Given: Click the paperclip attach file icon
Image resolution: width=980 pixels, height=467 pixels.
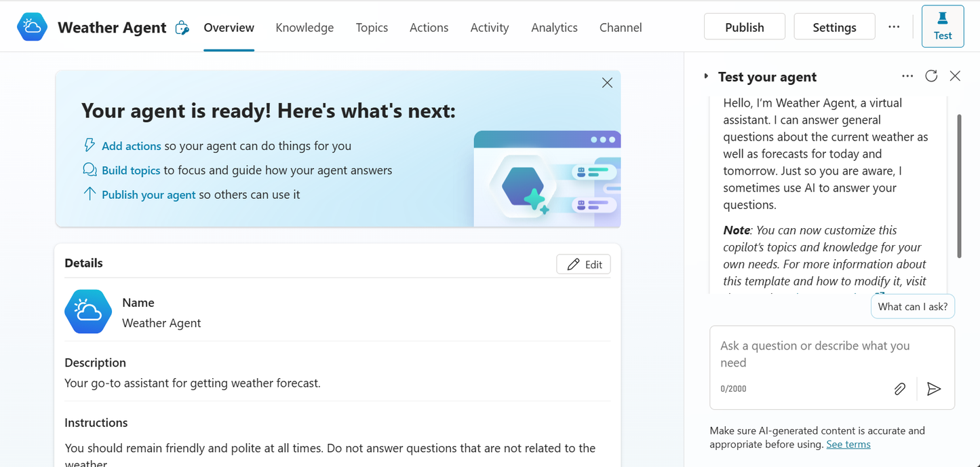Looking at the screenshot, I should coord(899,389).
